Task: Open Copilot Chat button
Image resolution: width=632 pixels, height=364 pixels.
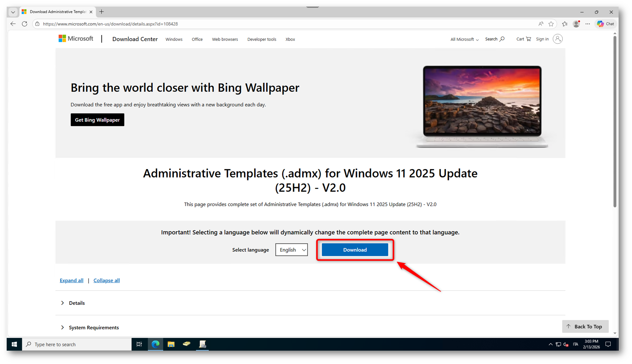Action: coord(606,24)
